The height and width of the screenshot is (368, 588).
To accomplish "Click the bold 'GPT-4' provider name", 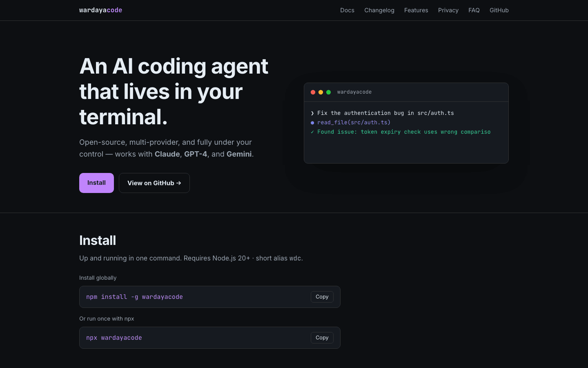I will point(196,154).
